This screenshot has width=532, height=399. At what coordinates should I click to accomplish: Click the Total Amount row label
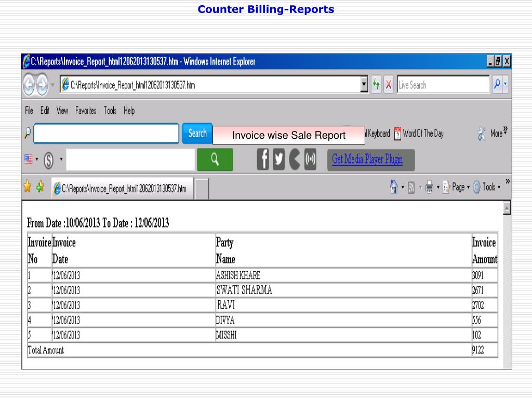point(46,350)
